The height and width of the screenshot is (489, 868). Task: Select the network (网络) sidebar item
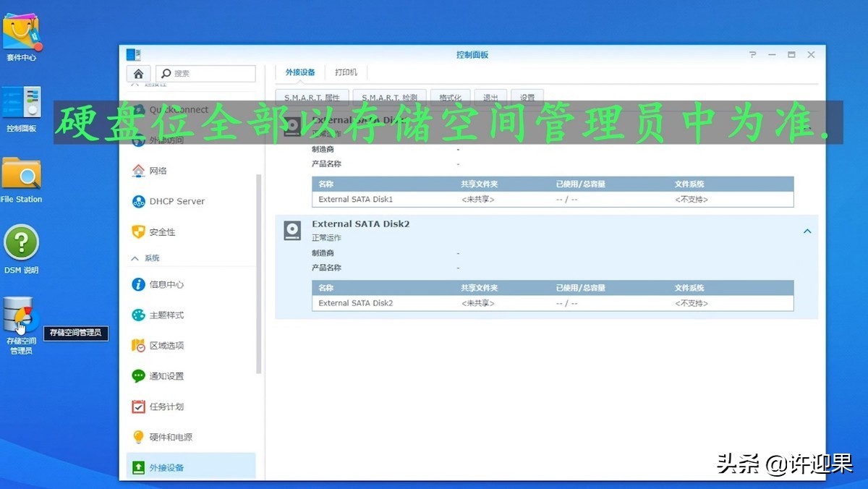[158, 171]
